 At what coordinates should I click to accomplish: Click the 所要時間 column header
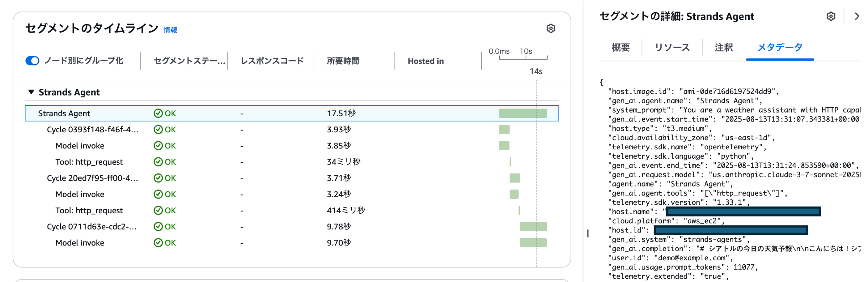tap(343, 61)
